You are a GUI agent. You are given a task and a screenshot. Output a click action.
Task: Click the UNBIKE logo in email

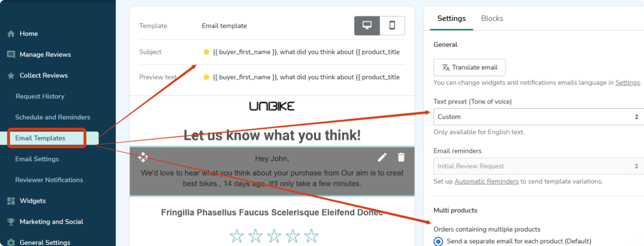pos(272,106)
